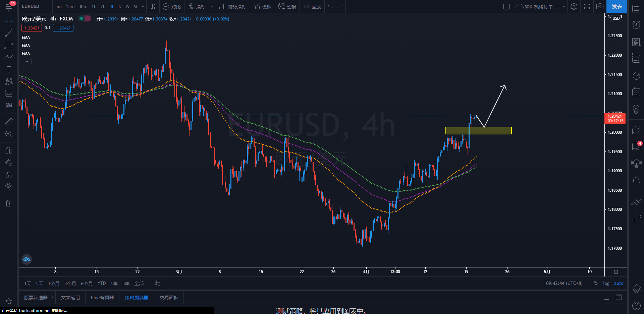Open the 交易面板 tab
Screen dimensions: 644x314
pyautogui.click(x=169, y=298)
